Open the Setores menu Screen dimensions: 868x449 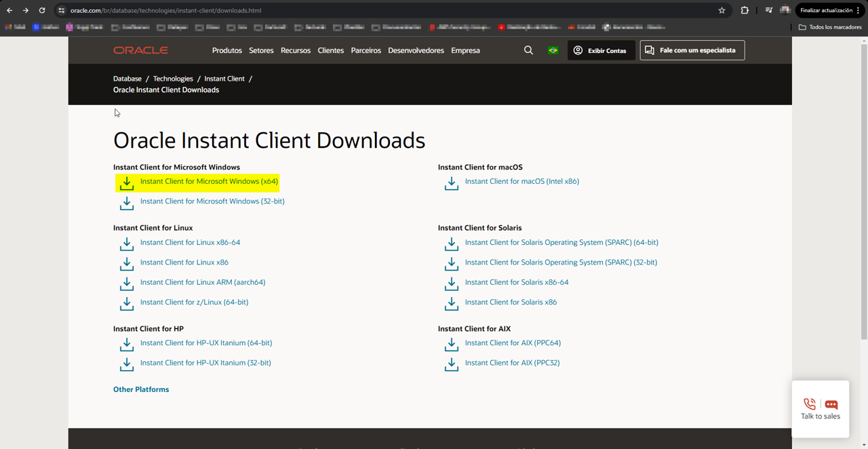[x=261, y=50]
